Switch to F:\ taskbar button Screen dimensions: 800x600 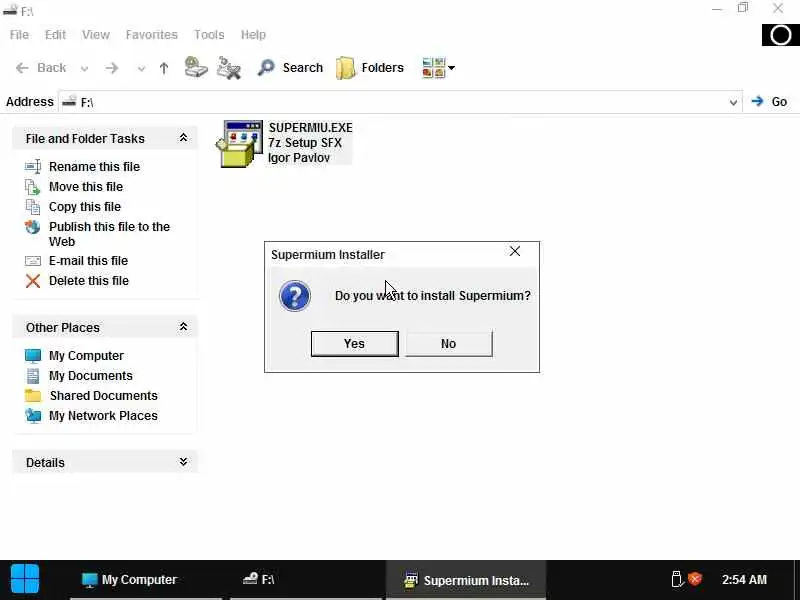(x=306, y=580)
